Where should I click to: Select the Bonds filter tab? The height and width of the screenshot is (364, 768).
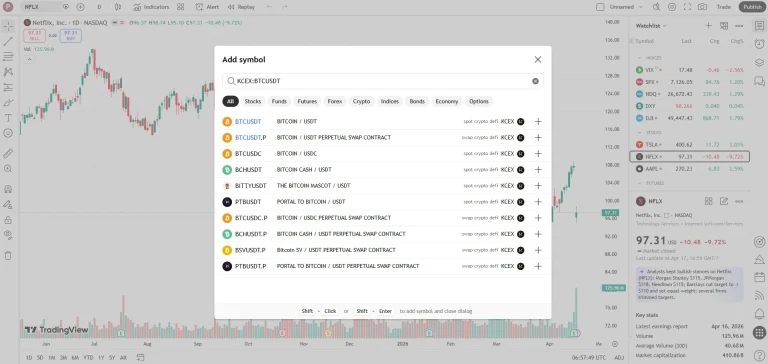[x=417, y=101]
